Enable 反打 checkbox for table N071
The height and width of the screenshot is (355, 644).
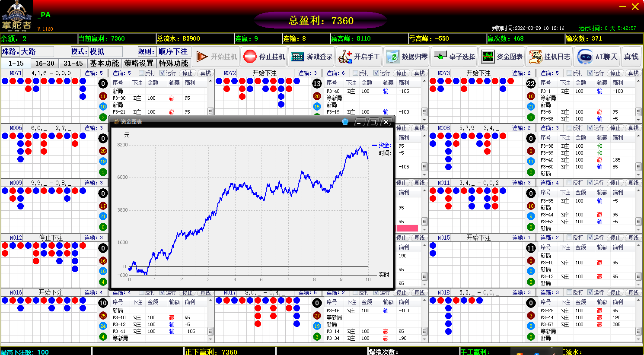[x=141, y=73]
